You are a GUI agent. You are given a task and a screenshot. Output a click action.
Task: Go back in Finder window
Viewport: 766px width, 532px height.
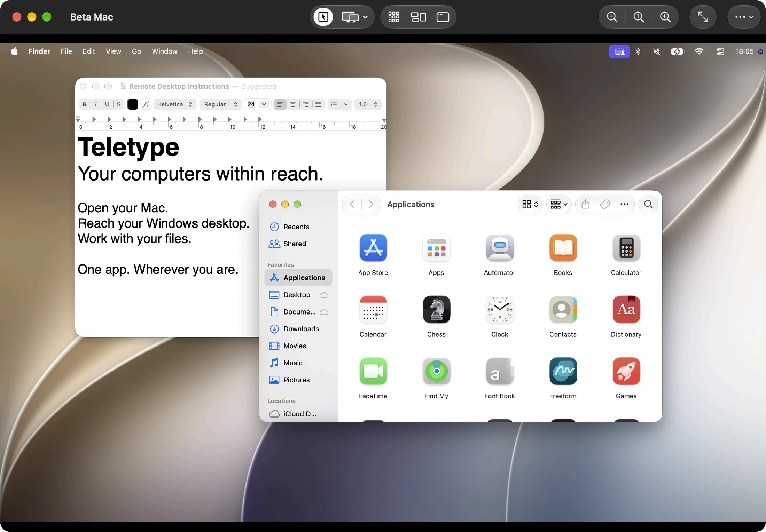[x=352, y=204]
